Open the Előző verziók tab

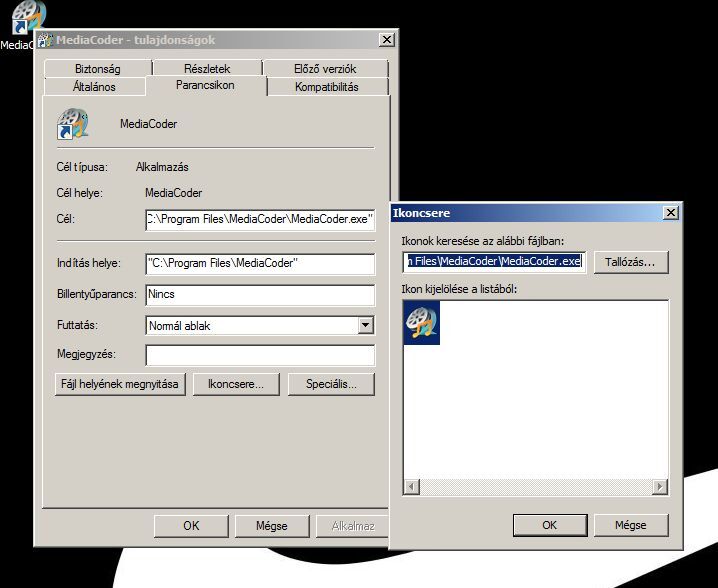pyautogui.click(x=325, y=69)
